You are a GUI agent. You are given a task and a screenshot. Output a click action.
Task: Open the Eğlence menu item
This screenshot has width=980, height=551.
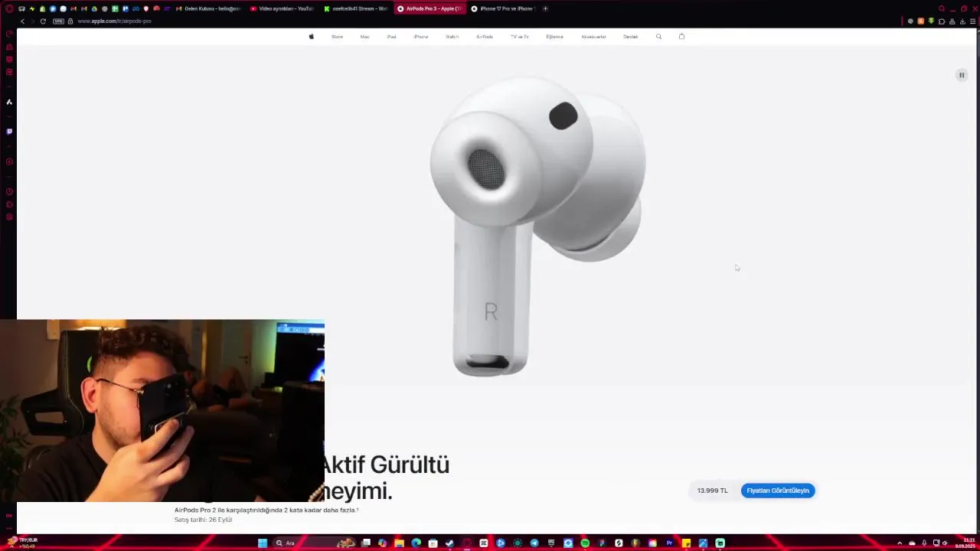point(554,37)
